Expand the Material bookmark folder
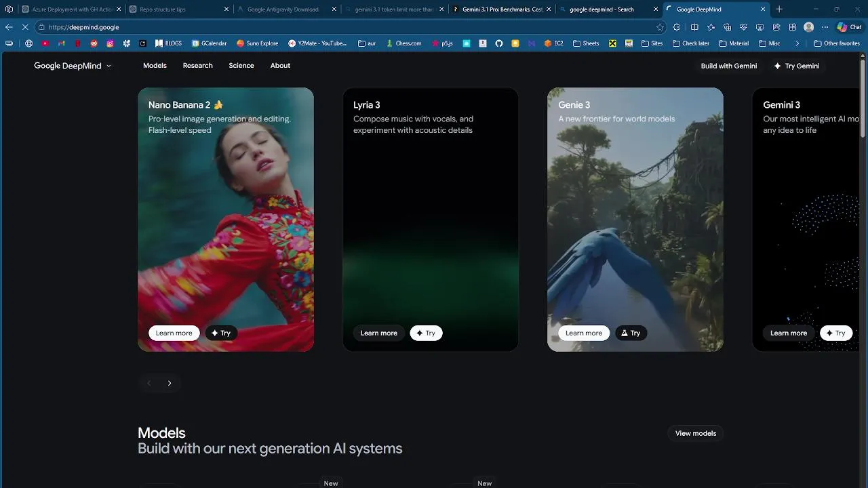Screen dimensions: 868x488 (734, 43)
